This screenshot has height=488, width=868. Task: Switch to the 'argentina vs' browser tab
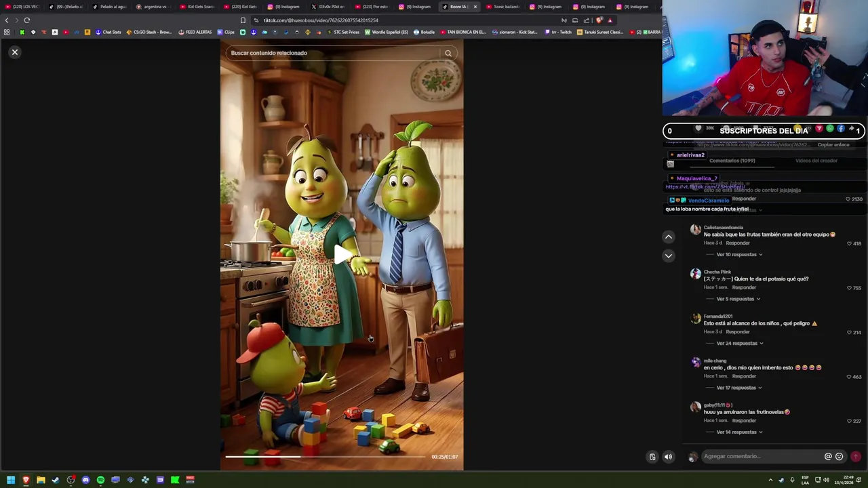coord(154,7)
